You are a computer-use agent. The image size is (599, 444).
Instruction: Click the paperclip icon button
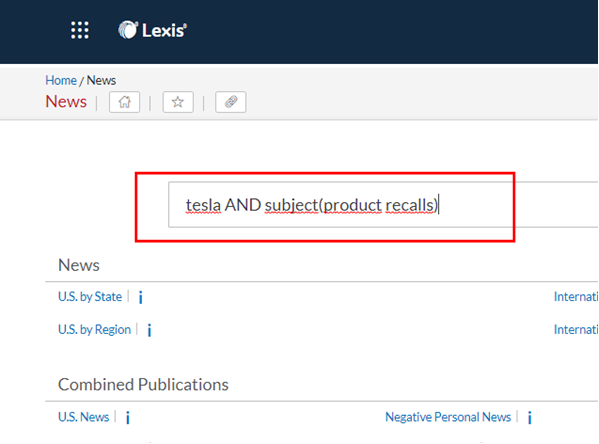231,102
